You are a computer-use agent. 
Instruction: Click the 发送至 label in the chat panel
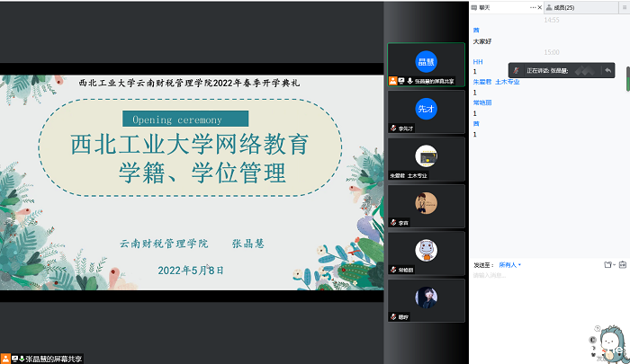pos(483,265)
